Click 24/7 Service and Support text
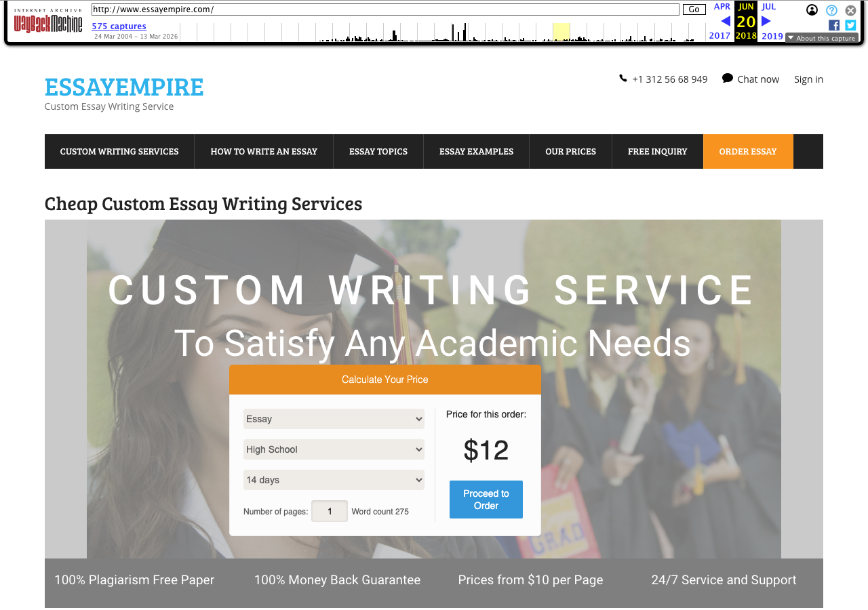This screenshot has height=610, width=868. click(724, 580)
